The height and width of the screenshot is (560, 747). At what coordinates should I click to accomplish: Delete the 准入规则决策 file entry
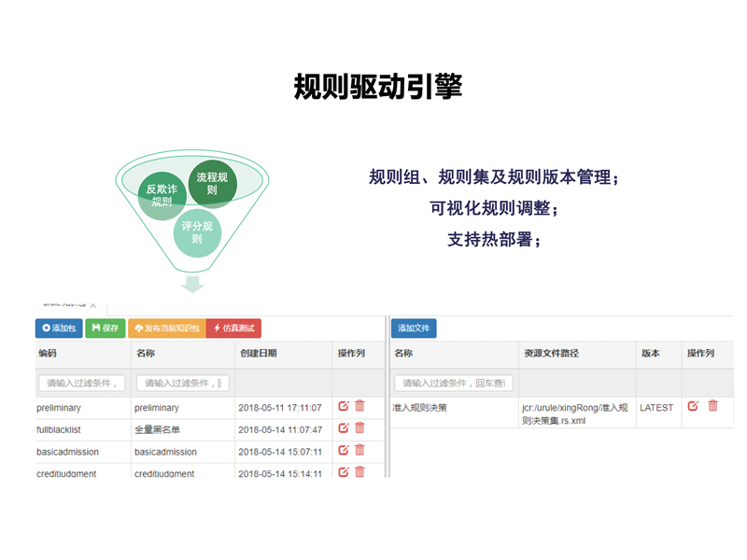point(712,406)
